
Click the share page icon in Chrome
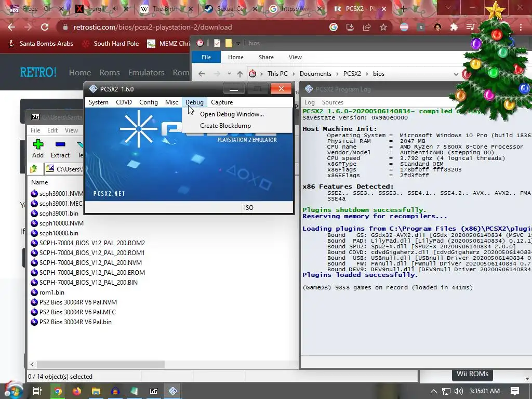(367, 27)
